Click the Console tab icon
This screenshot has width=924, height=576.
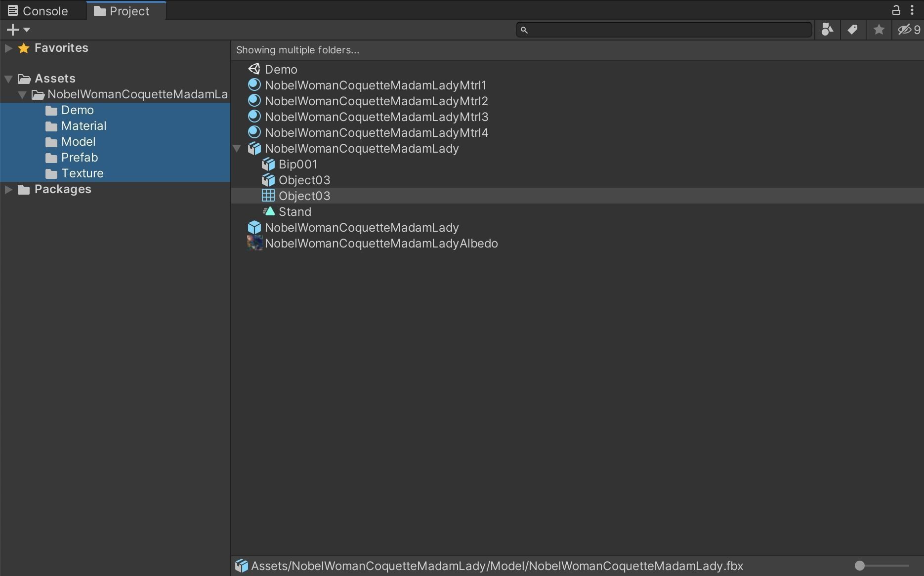[13, 10]
